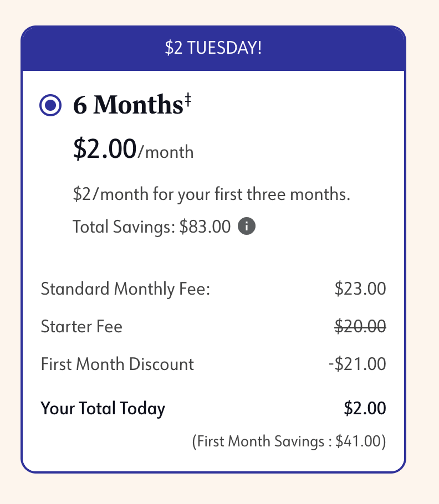
Task: Click the $23.00 standard fee amount
Action: (x=360, y=289)
